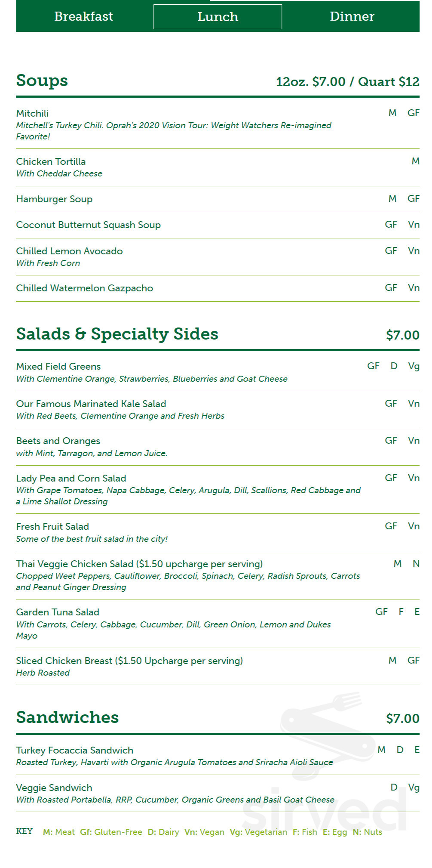This screenshot has width=432, height=868.
Task: Toggle the Vn label on Fresh Fruit Salad
Action: click(414, 526)
